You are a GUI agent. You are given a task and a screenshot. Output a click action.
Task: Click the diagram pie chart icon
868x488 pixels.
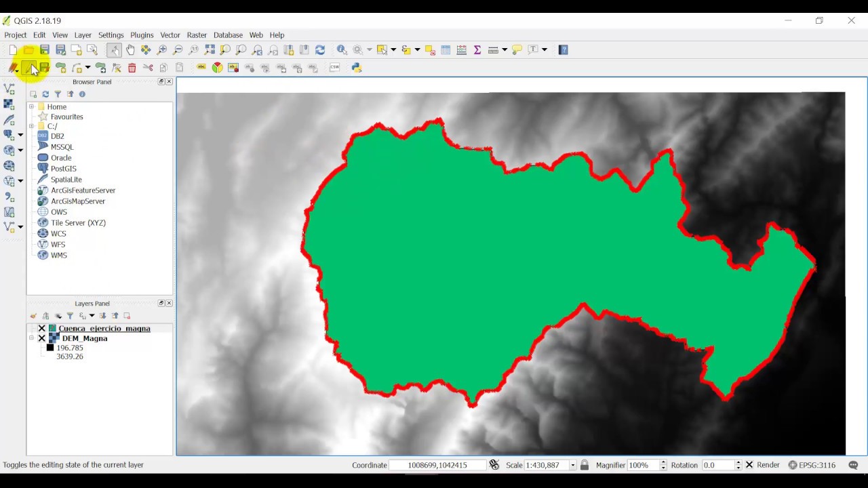click(x=217, y=68)
